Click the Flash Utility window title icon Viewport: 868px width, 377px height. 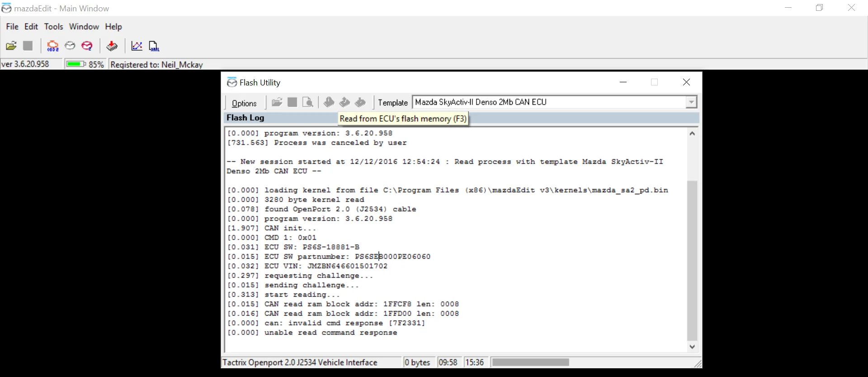tap(232, 82)
